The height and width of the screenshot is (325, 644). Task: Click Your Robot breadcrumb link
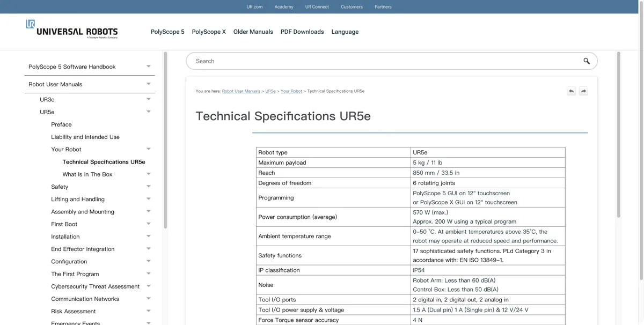[291, 91]
